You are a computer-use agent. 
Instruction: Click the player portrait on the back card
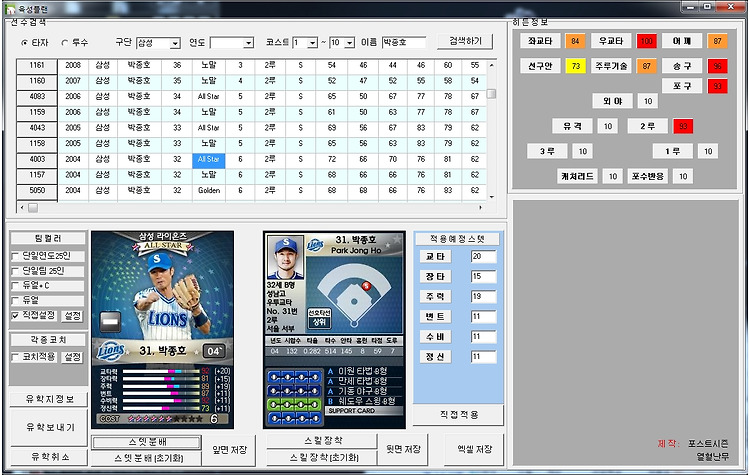pyautogui.click(x=285, y=257)
